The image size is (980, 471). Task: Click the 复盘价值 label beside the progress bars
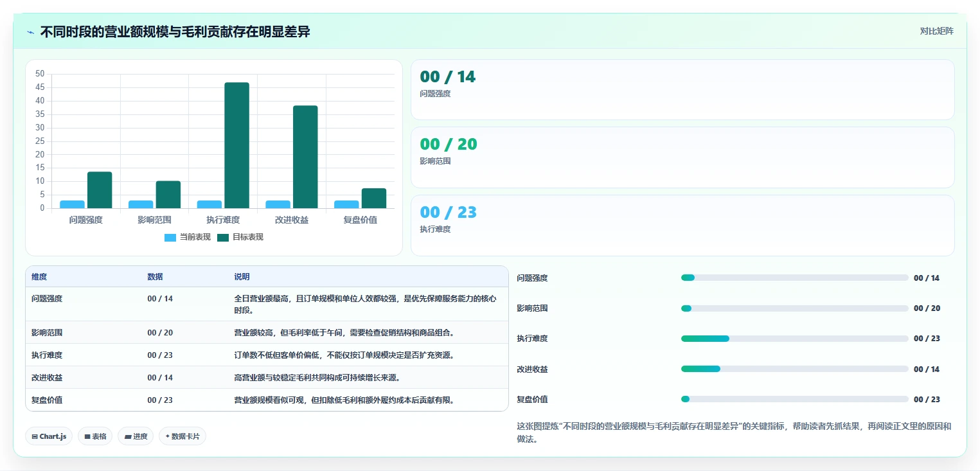(x=532, y=400)
